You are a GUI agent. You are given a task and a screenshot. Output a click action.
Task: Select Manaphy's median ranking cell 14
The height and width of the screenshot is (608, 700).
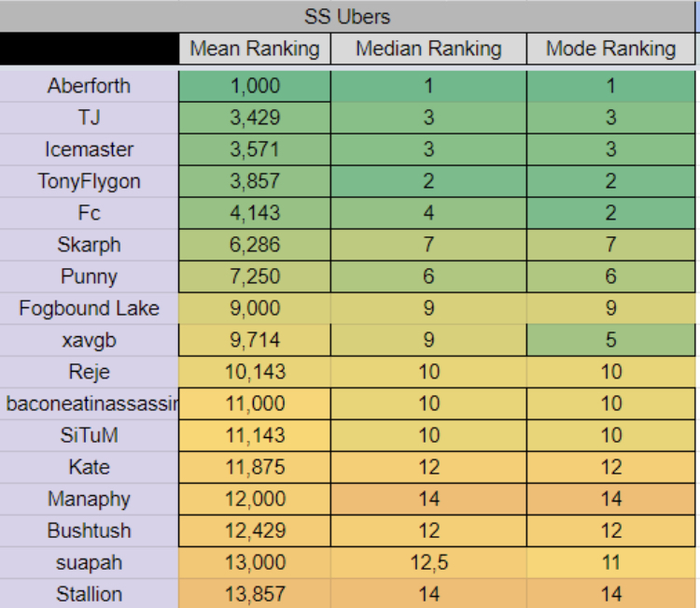point(428,499)
